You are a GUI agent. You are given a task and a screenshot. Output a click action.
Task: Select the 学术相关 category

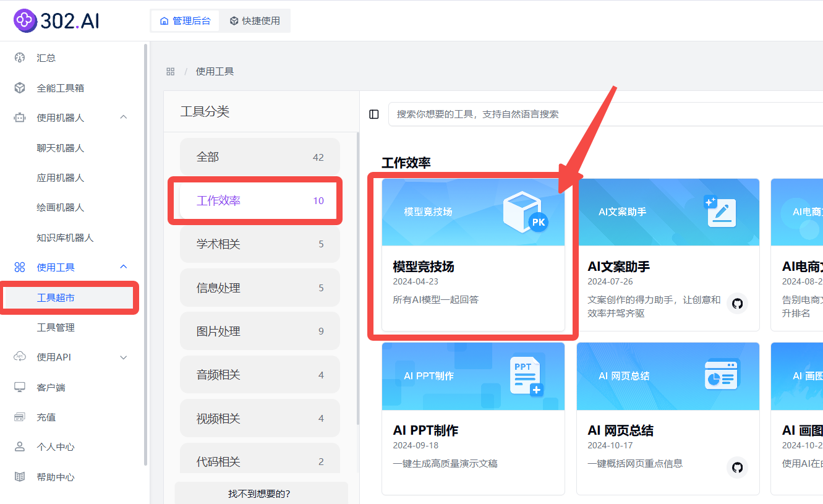260,244
